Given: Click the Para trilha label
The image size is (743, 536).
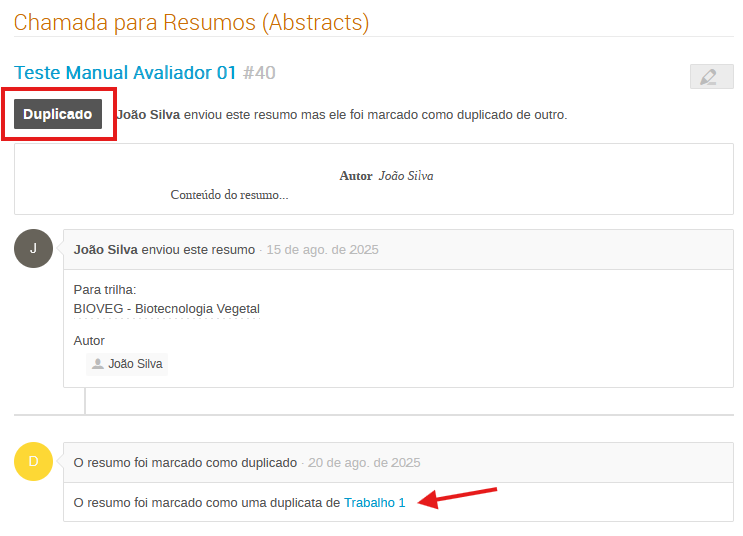Looking at the screenshot, I should click(105, 289).
